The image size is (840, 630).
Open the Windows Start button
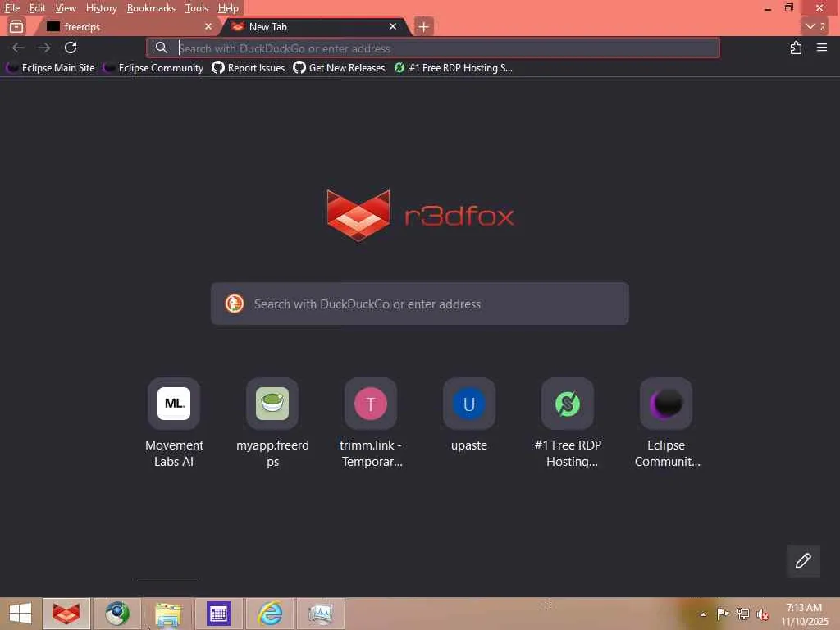[21, 614]
